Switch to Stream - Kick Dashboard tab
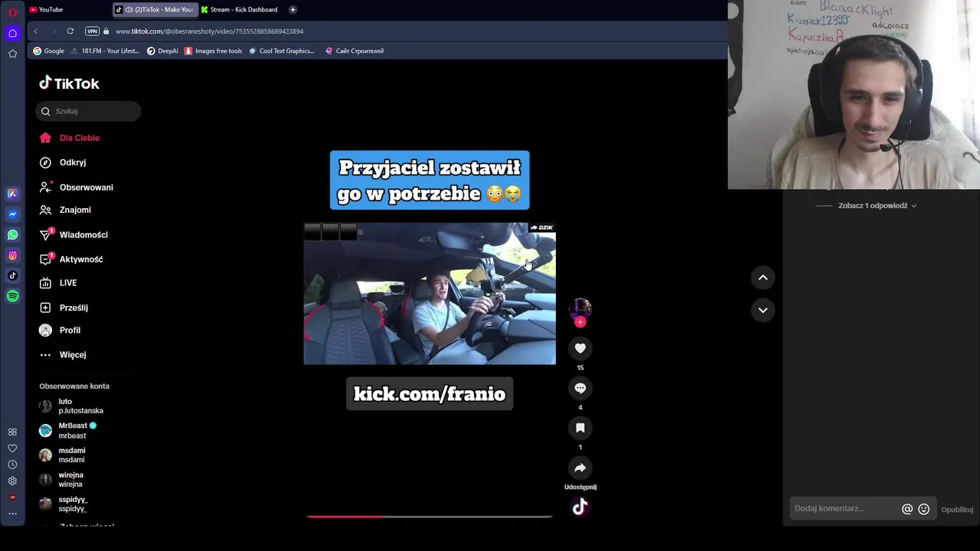Screen dimensions: 980x551 pyautogui.click(x=239, y=9)
